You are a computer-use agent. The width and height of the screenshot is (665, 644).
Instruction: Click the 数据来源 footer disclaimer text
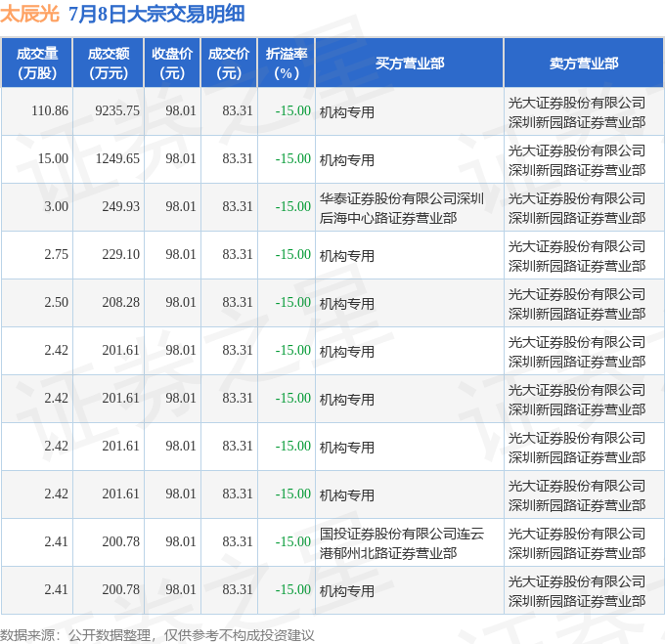[x=156, y=635]
